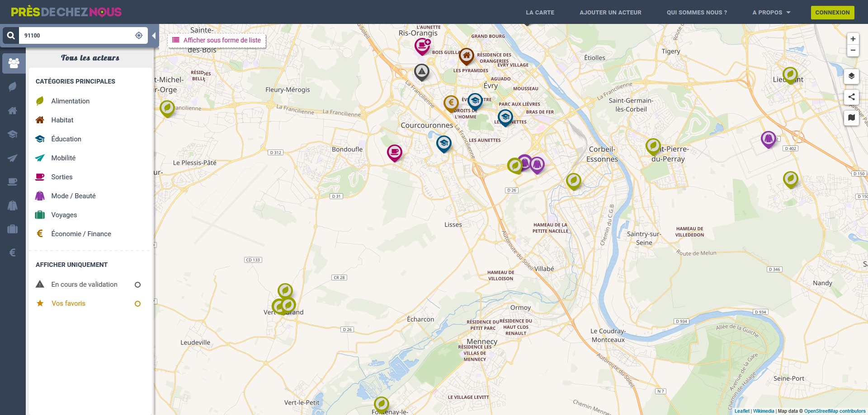Image resolution: width=868 pixels, height=415 pixels.
Task: Toggle Vos favoris filter
Action: (138, 303)
